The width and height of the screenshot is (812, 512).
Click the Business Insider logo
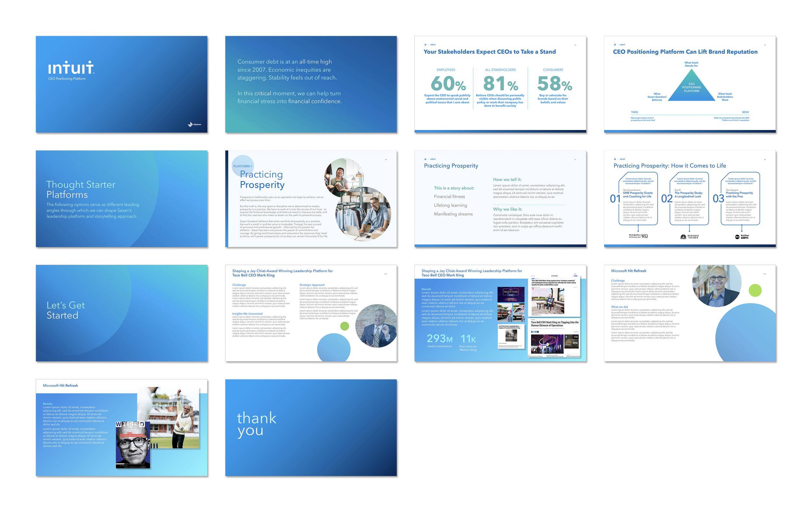[x=693, y=237]
